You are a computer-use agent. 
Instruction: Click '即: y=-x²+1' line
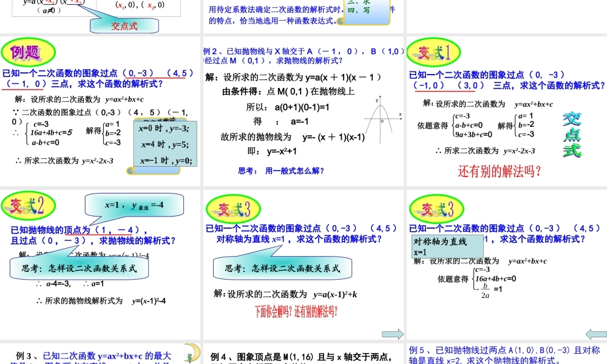[272, 151]
